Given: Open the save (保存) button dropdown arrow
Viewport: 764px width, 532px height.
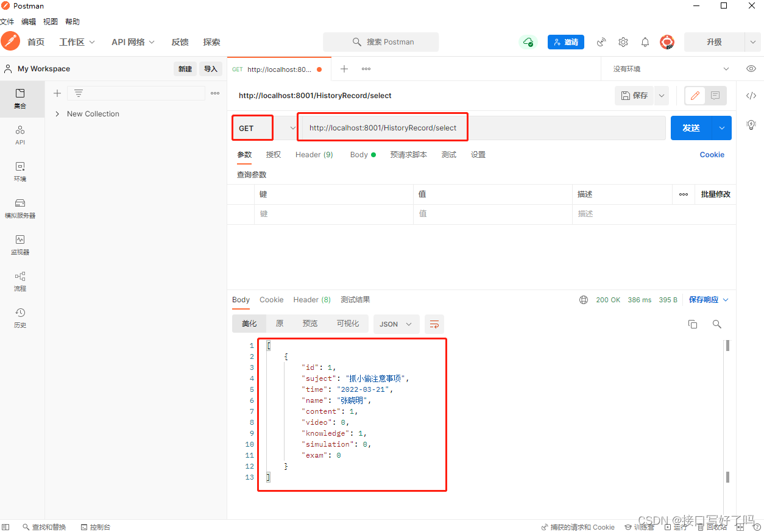Looking at the screenshot, I should (661, 96).
